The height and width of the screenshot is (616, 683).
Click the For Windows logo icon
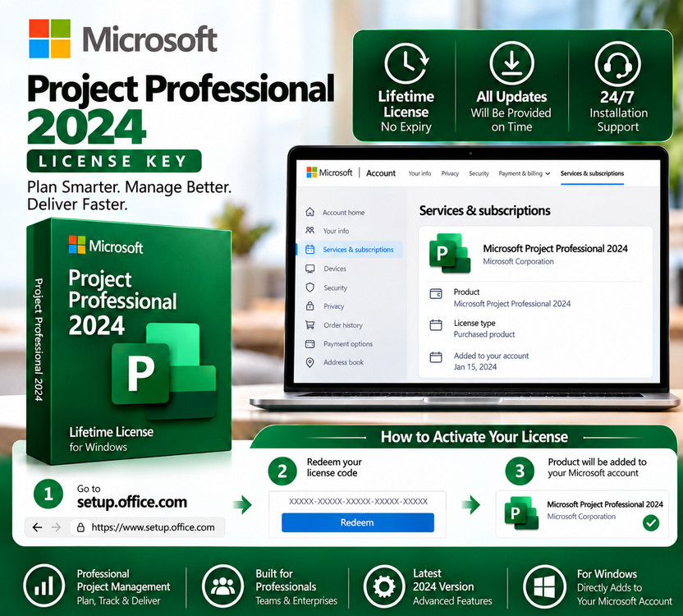click(544, 586)
